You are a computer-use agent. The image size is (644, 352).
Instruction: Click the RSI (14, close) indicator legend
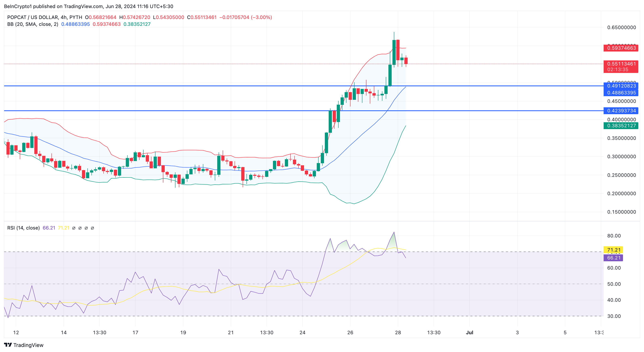pos(23,228)
